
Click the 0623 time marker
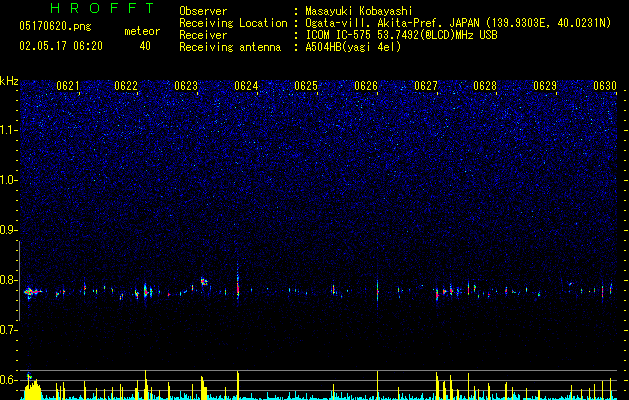[186, 86]
